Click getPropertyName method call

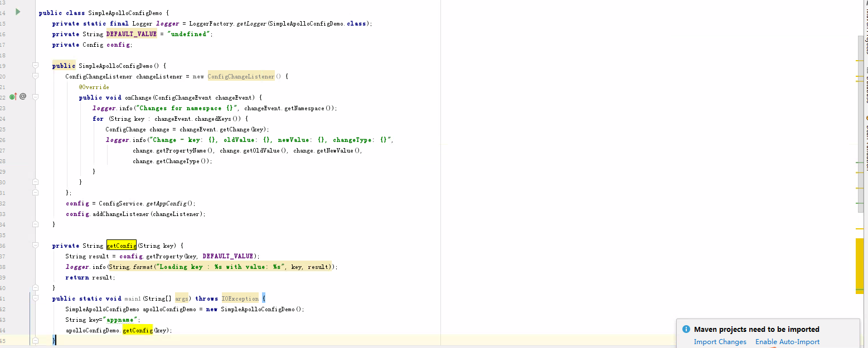[181, 150]
